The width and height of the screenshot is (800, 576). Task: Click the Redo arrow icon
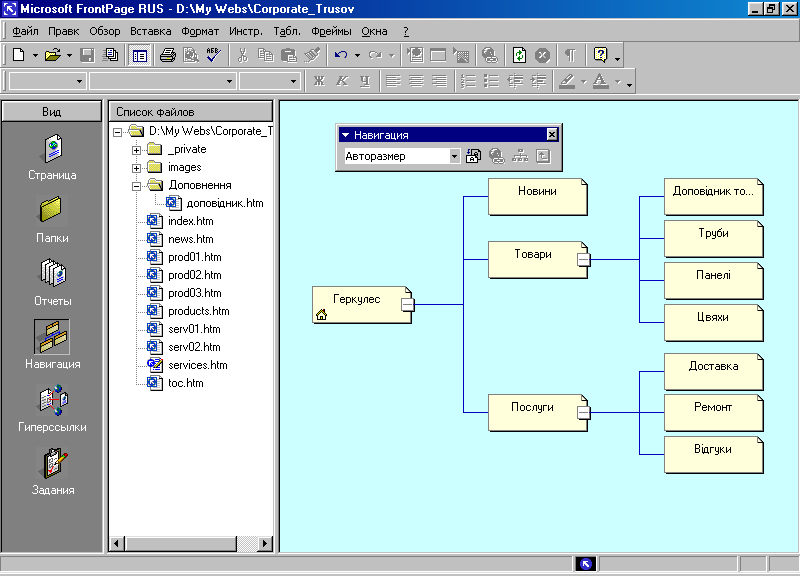[x=376, y=55]
